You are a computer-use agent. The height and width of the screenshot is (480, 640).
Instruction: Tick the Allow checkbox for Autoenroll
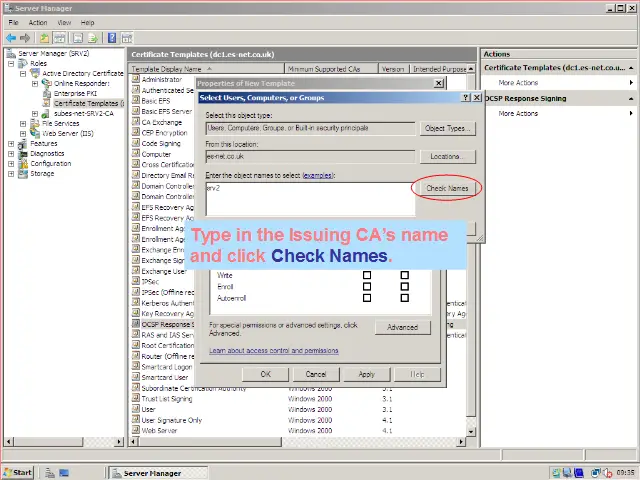click(367, 298)
